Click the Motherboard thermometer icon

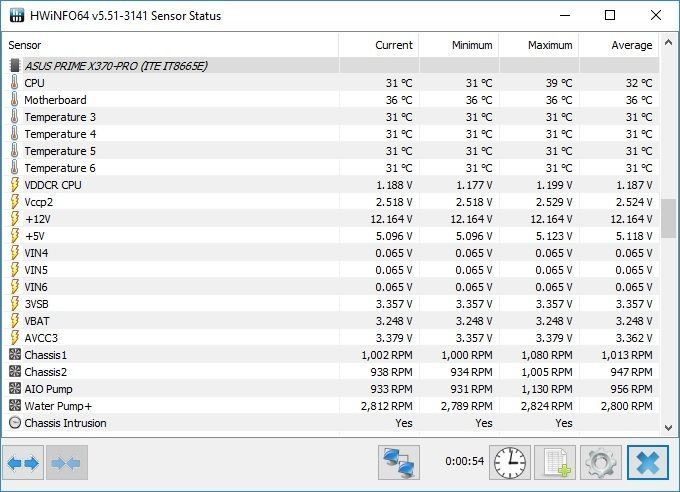[14, 99]
